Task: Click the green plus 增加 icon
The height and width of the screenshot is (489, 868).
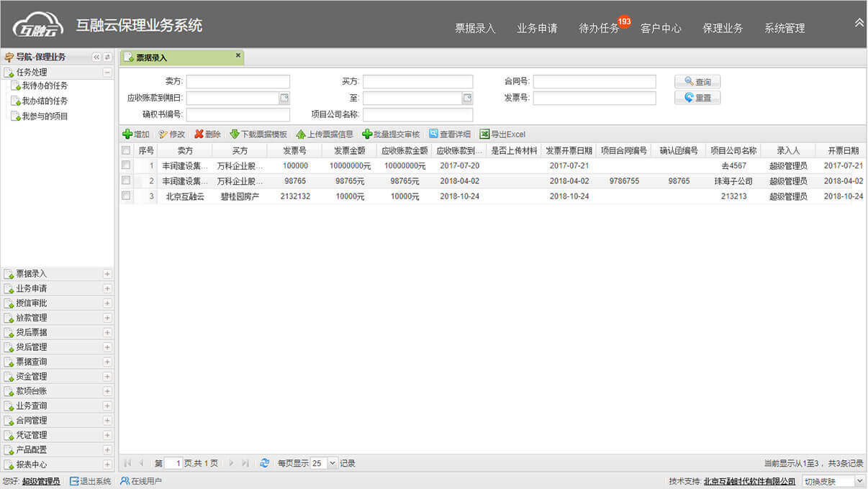Action: coord(127,134)
